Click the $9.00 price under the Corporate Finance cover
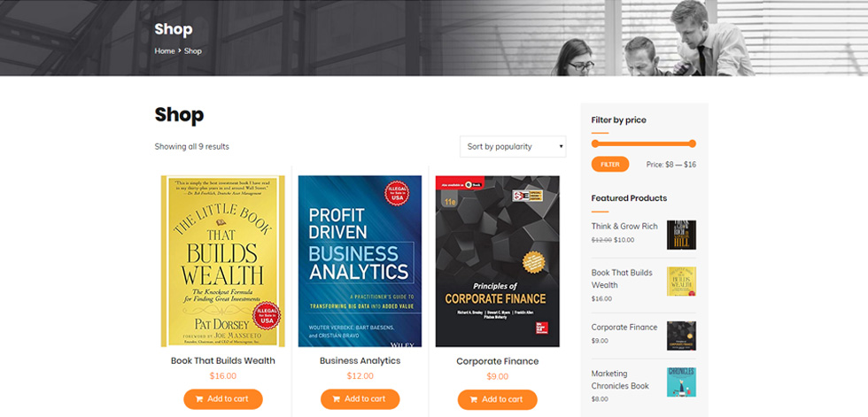868x417 pixels. [497, 376]
